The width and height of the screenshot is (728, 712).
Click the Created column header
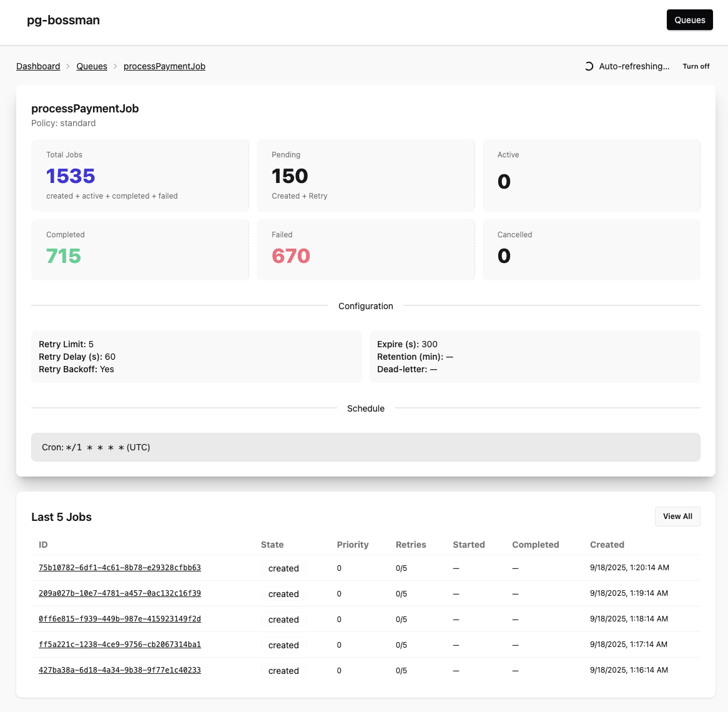(607, 545)
